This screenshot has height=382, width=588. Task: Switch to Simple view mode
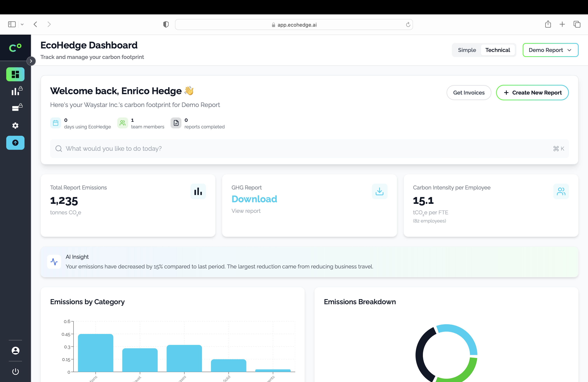point(467,50)
